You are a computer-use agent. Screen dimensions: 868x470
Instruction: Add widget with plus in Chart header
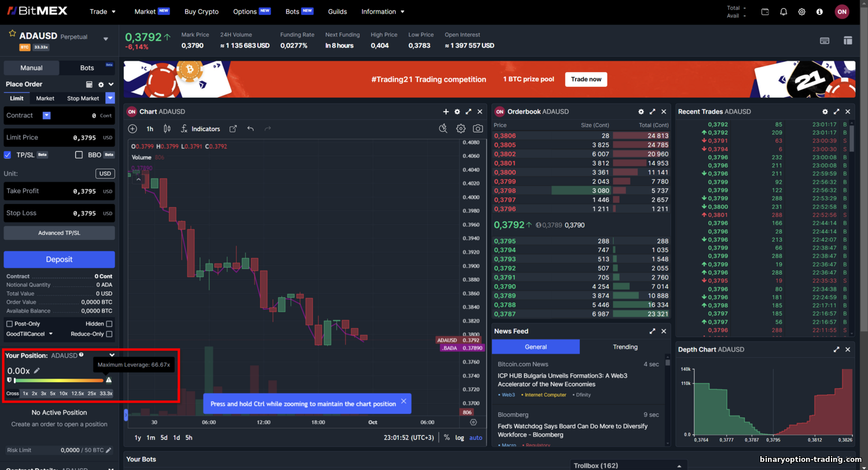446,112
